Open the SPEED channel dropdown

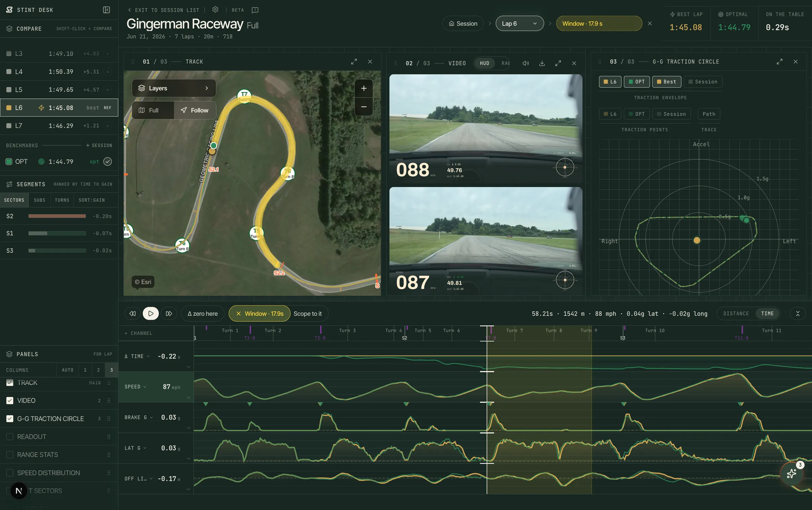point(135,387)
